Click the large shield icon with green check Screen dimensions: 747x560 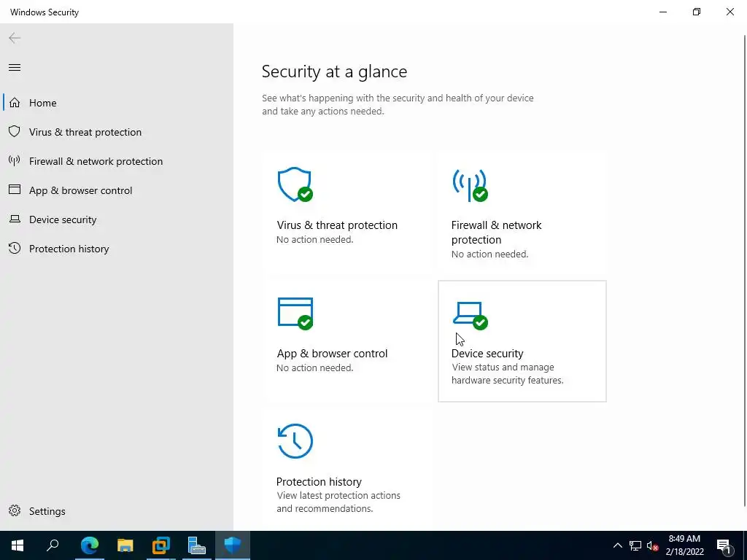295,184
